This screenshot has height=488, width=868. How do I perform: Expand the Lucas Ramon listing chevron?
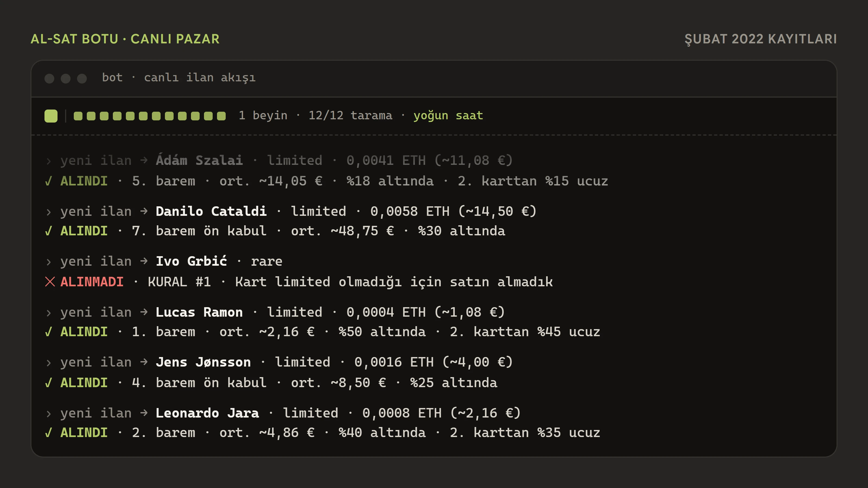pos(49,313)
